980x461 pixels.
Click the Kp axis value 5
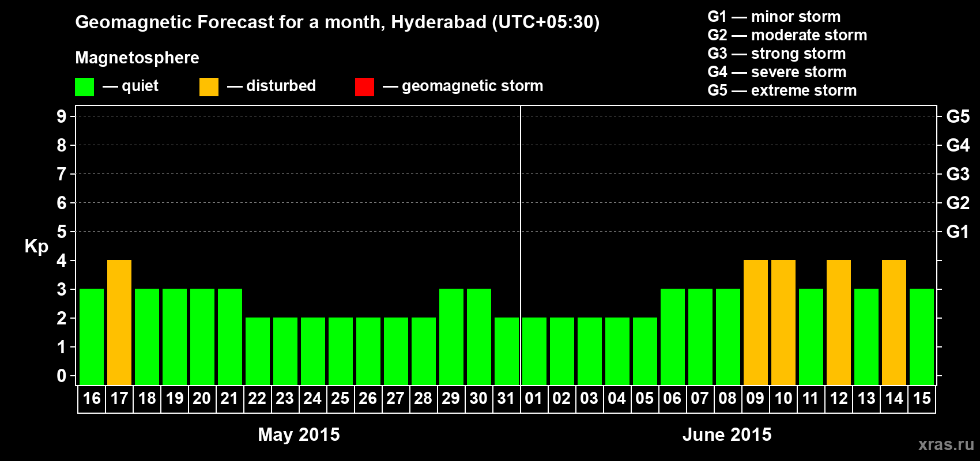coord(62,232)
